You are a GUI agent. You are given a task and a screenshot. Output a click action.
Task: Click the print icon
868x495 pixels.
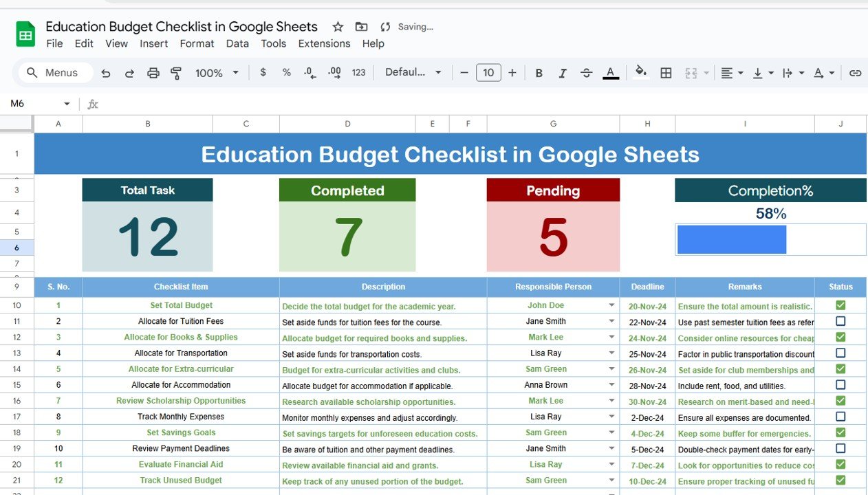click(153, 73)
